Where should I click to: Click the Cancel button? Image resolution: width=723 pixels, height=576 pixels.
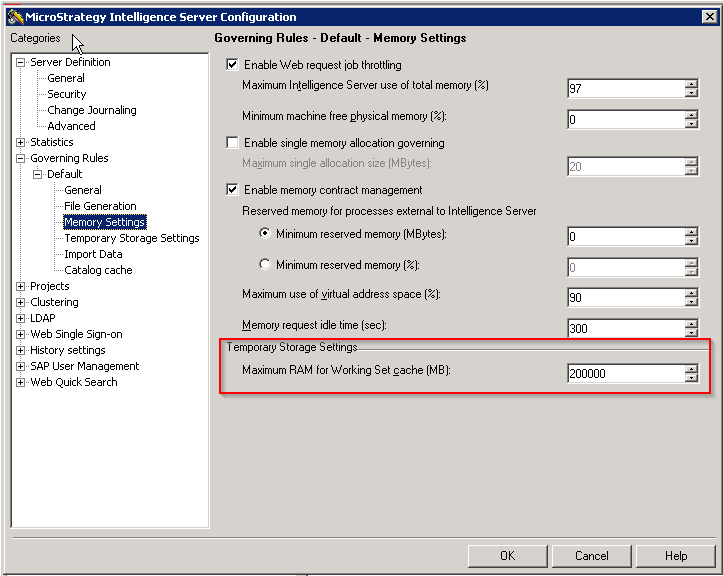(591, 556)
